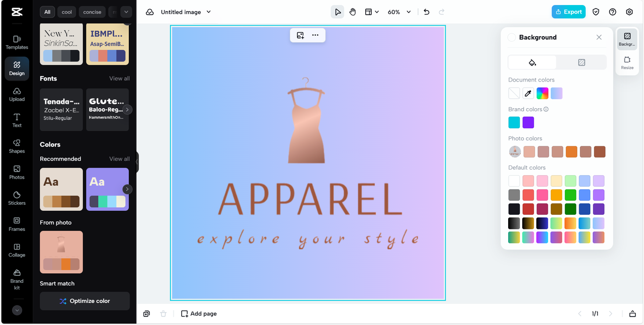Apply the brown Aa color palette
The height and width of the screenshot is (325, 644).
point(61,189)
